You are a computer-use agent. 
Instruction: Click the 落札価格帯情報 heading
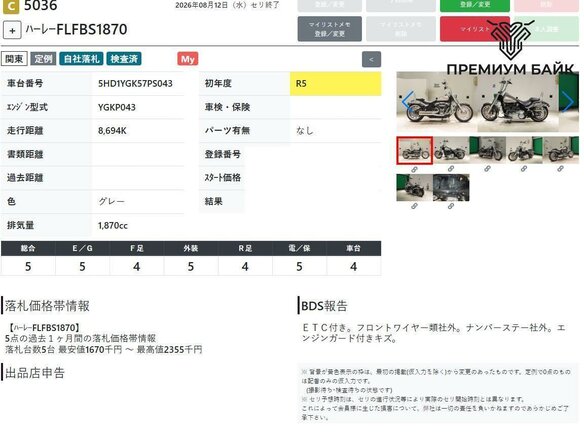click(x=47, y=306)
